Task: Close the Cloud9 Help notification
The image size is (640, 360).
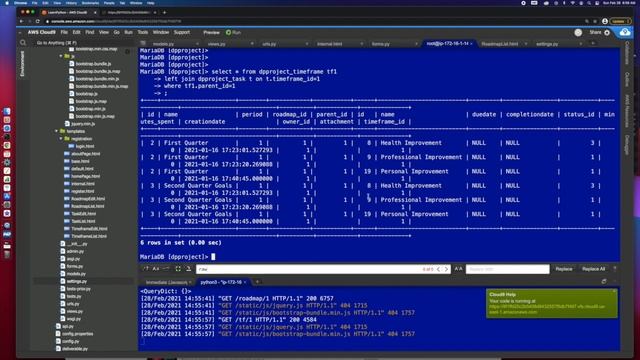Action: click(x=614, y=291)
